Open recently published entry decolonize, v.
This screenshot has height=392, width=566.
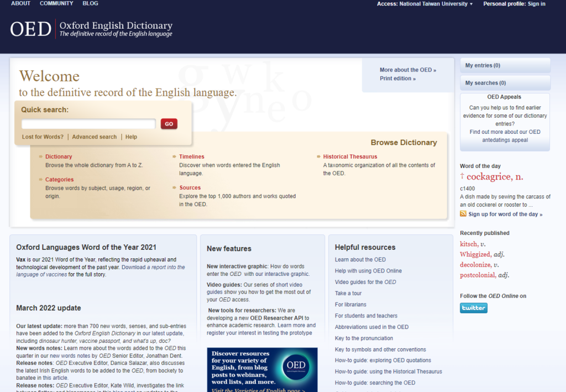(x=479, y=265)
